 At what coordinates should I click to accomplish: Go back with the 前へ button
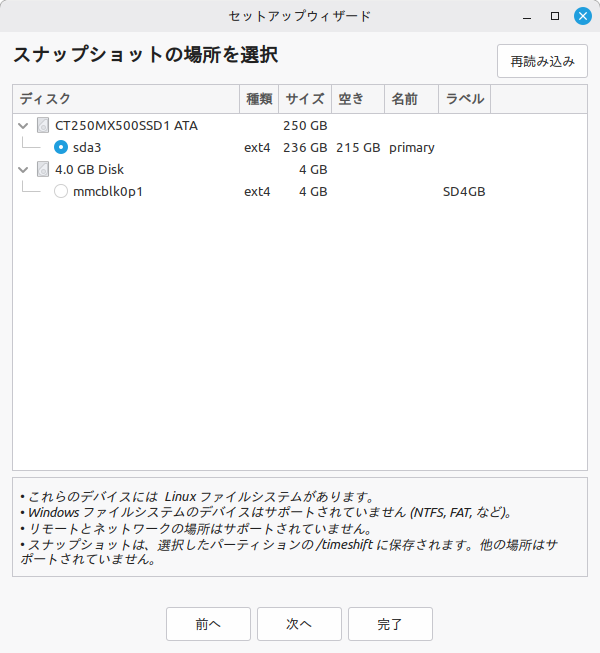(208, 624)
